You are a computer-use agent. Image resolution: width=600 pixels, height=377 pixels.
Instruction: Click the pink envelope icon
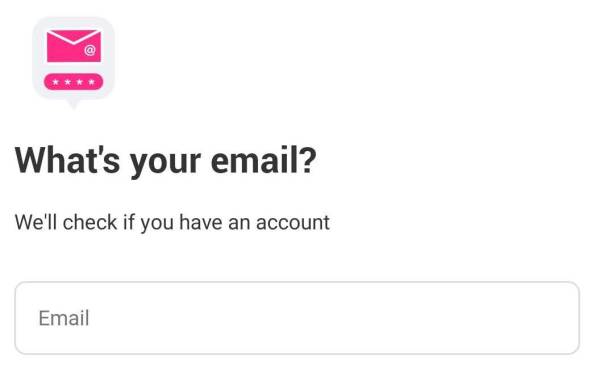click(74, 46)
